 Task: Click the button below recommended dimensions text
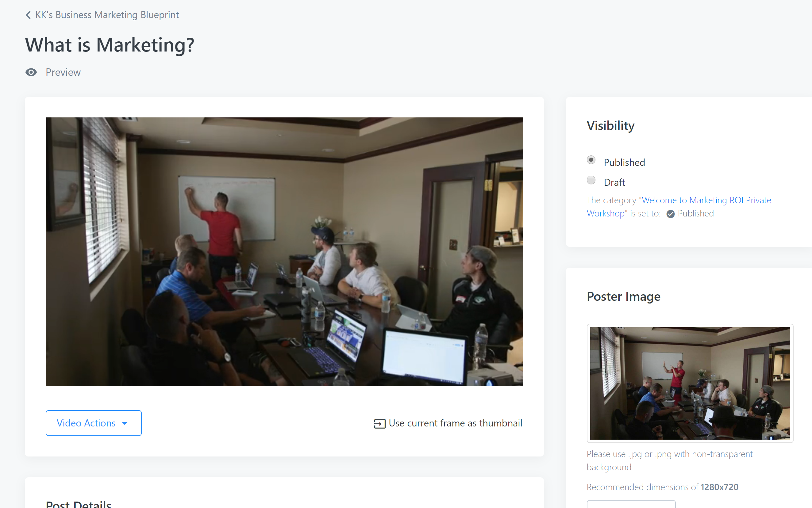pos(631,504)
